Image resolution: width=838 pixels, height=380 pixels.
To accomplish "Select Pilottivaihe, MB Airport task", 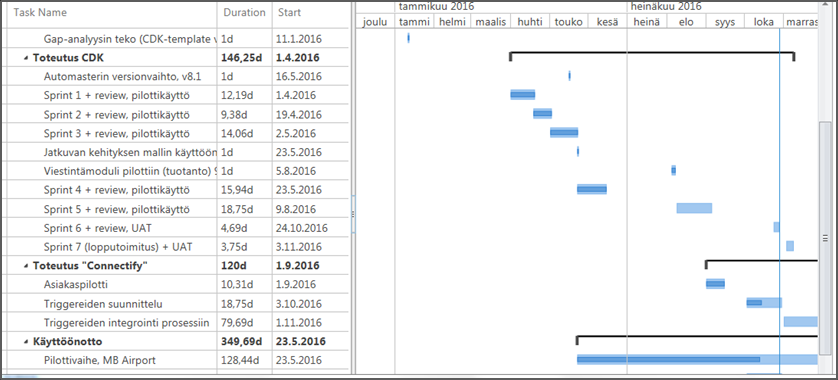I will pos(99,360).
